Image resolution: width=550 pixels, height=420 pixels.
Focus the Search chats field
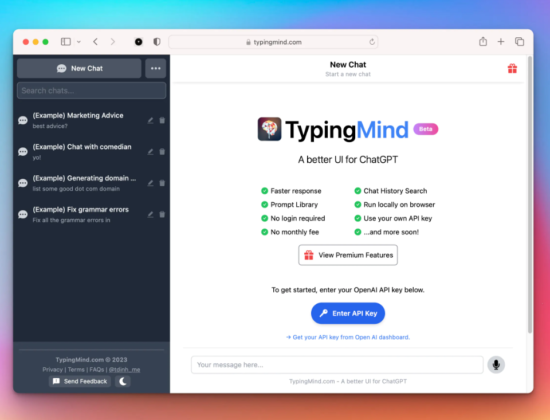tap(92, 91)
